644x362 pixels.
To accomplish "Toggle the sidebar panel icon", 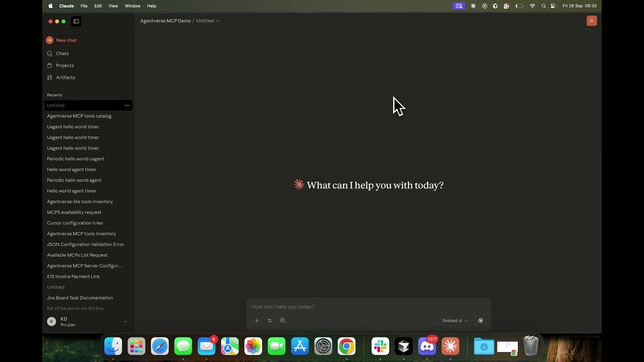I will pyautogui.click(x=76, y=21).
